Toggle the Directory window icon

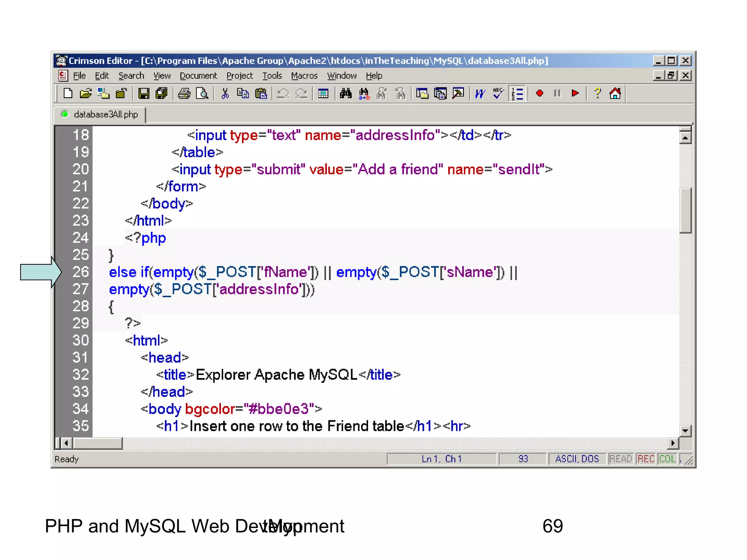pos(422,94)
